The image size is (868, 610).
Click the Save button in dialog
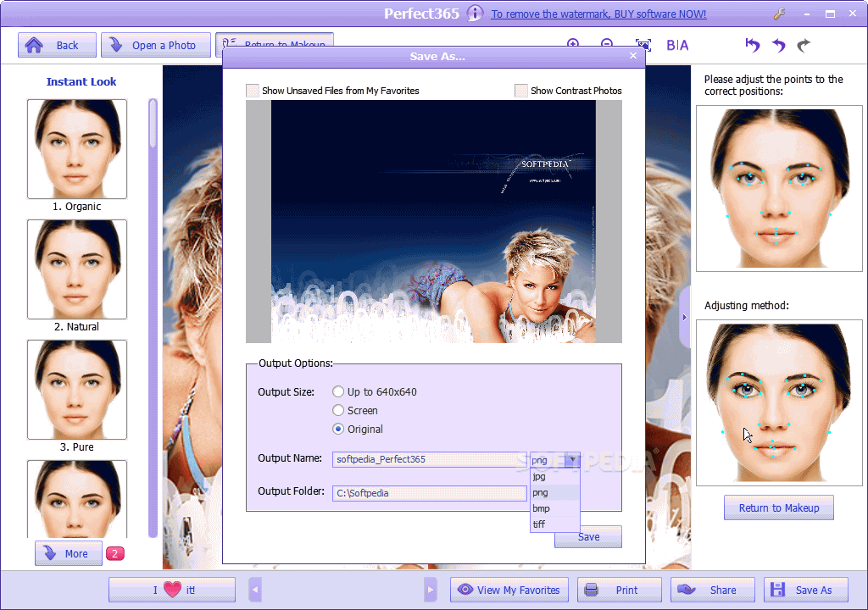pyautogui.click(x=588, y=537)
